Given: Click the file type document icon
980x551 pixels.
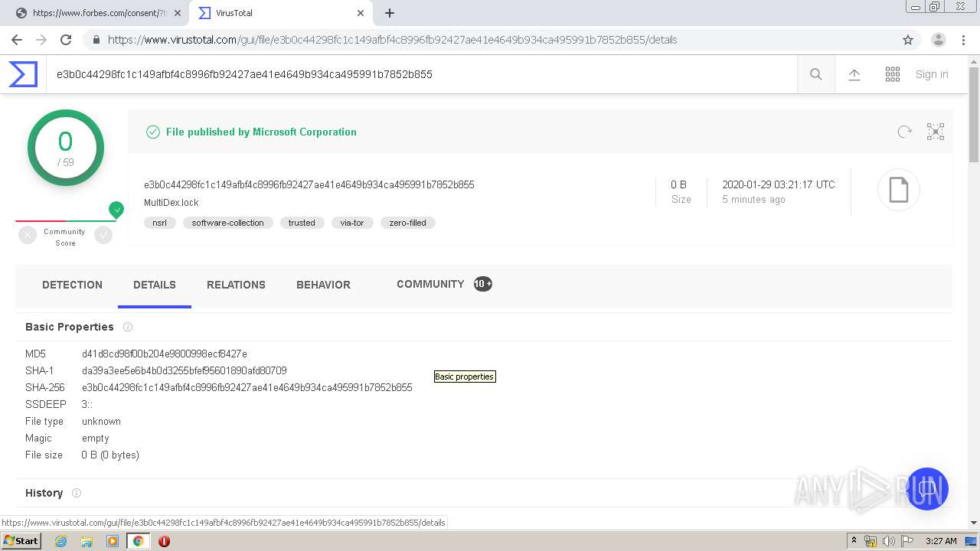Looking at the screenshot, I should tap(898, 190).
